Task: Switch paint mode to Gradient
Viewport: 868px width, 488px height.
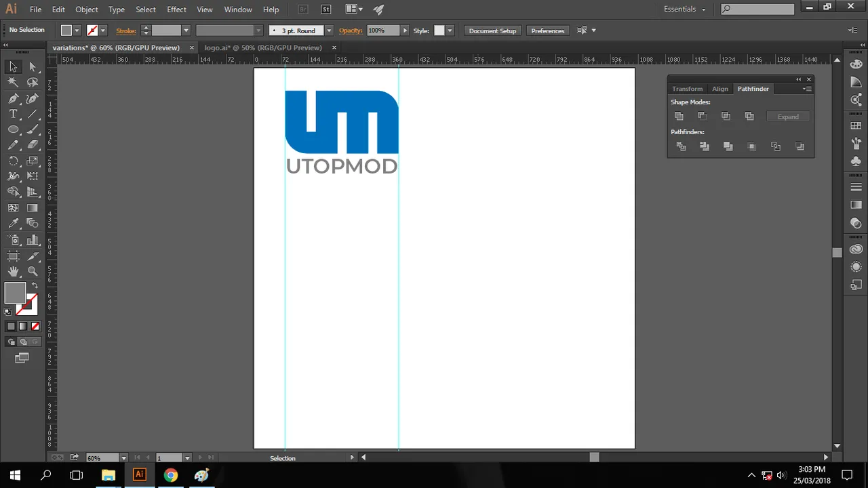Action: [x=23, y=326]
